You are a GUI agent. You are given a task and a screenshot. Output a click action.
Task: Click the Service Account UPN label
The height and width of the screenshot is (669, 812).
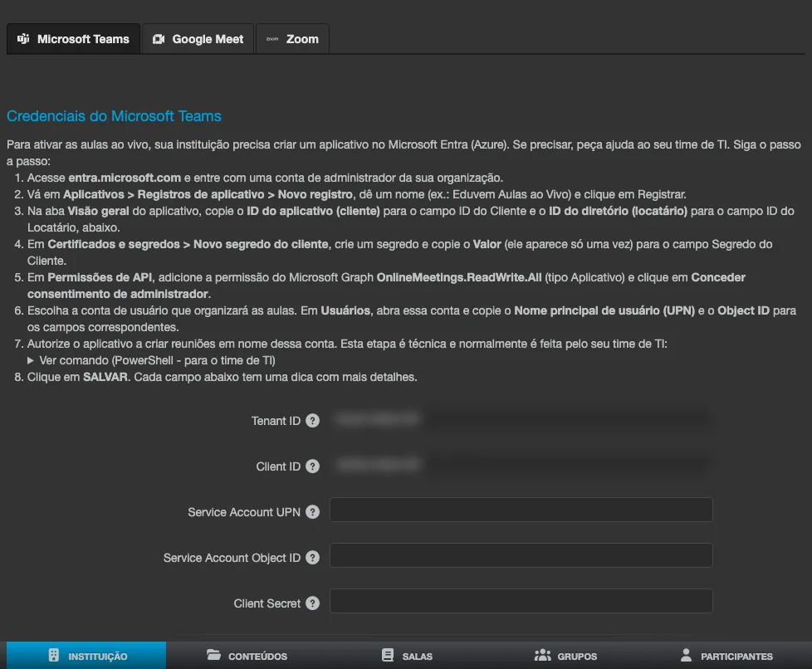[x=244, y=512]
